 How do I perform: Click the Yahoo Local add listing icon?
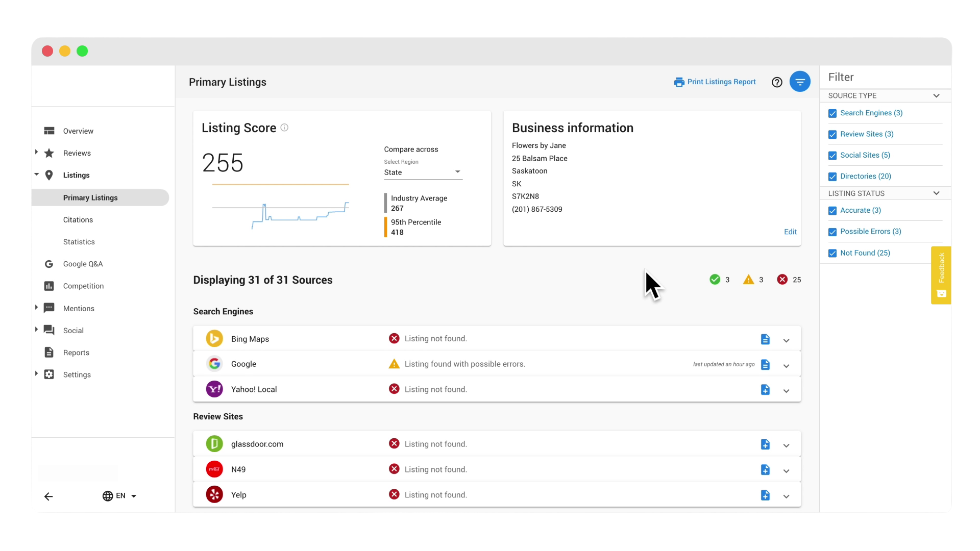pyautogui.click(x=765, y=390)
